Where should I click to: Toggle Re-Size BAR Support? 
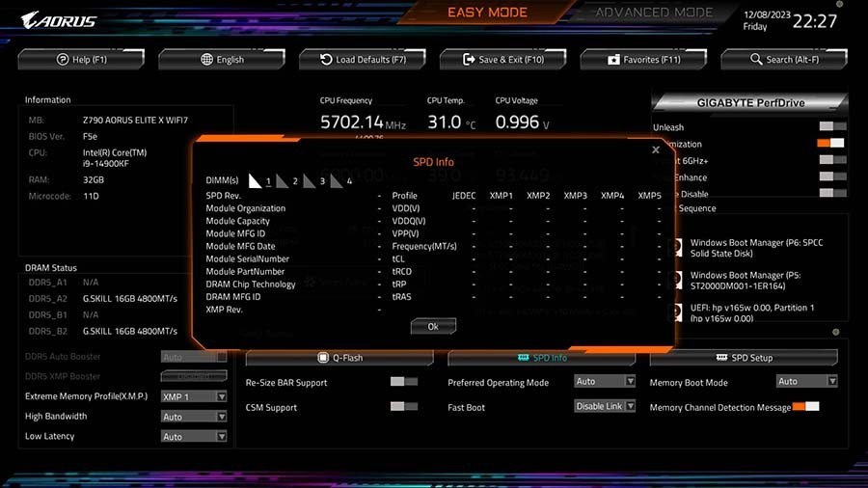point(403,381)
